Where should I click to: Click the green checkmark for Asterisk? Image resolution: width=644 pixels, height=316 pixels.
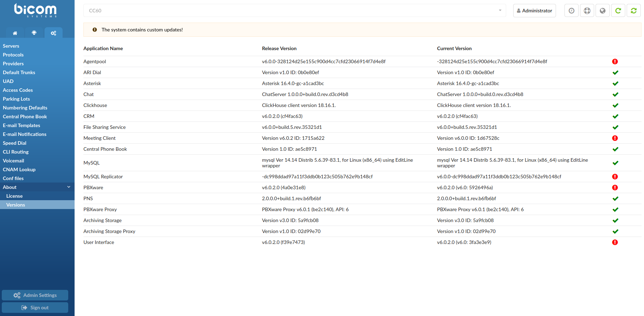click(x=615, y=83)
